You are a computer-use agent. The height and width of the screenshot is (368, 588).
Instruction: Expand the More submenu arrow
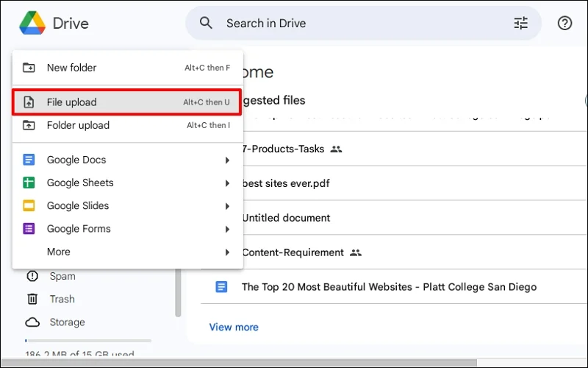coord(227,252)
